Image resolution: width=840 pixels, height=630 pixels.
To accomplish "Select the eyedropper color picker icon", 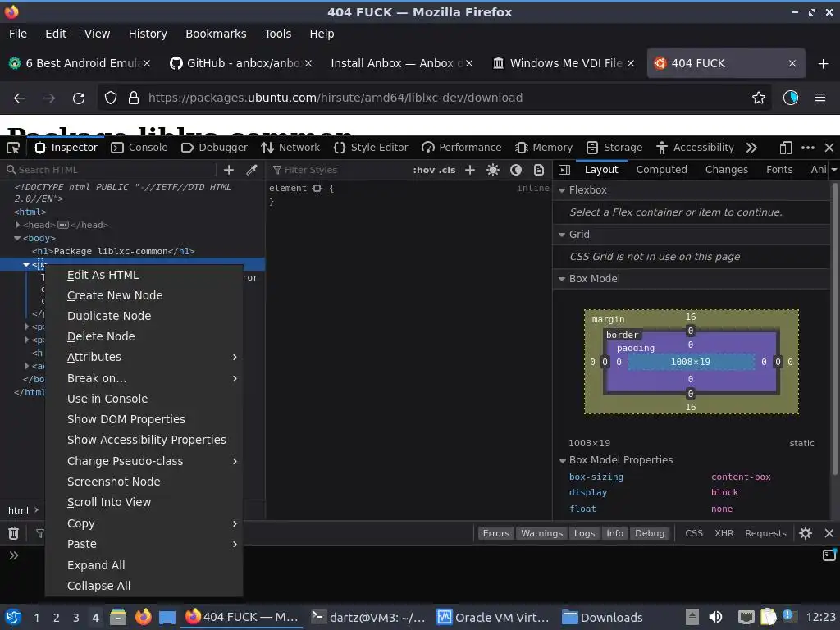I will 251,170.
